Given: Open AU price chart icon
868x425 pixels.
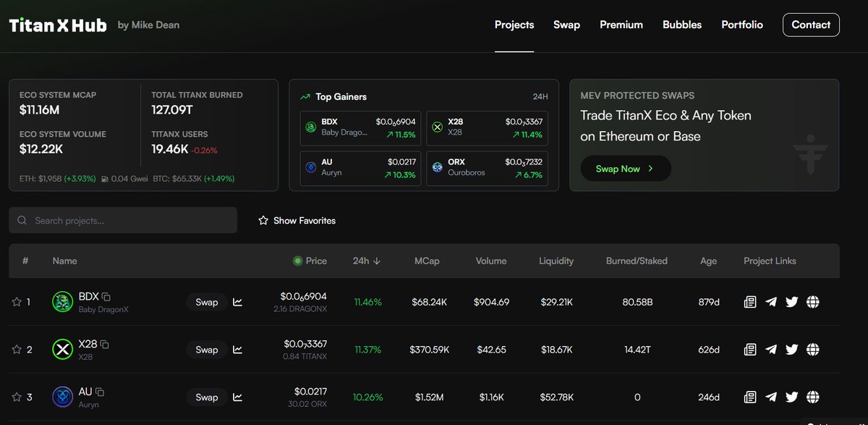Looking at the screenshot, I should point(238,397).
